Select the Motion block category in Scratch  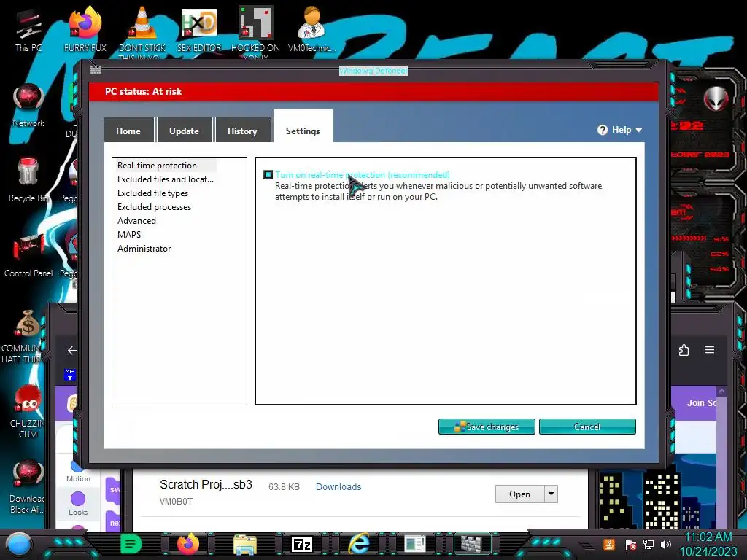pos(78,472)
